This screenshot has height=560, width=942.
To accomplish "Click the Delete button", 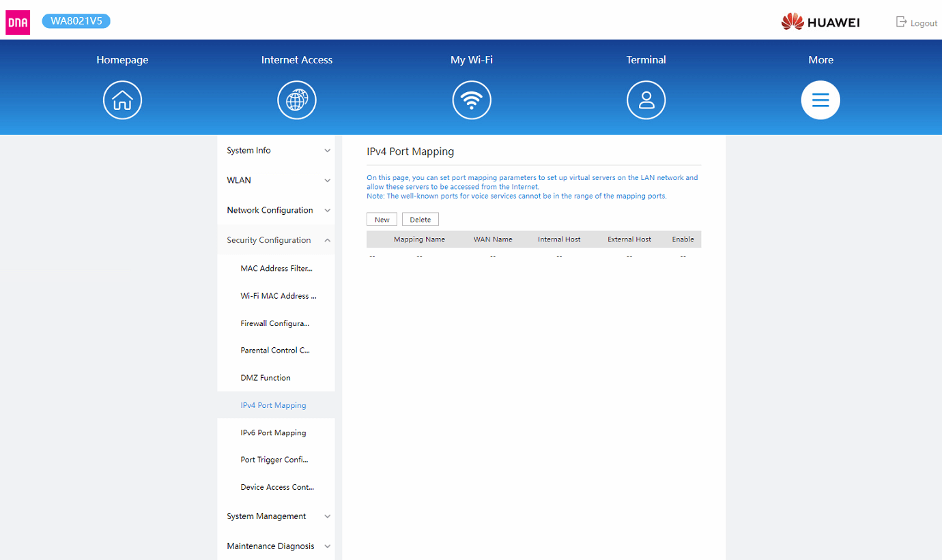I will 420,220.
